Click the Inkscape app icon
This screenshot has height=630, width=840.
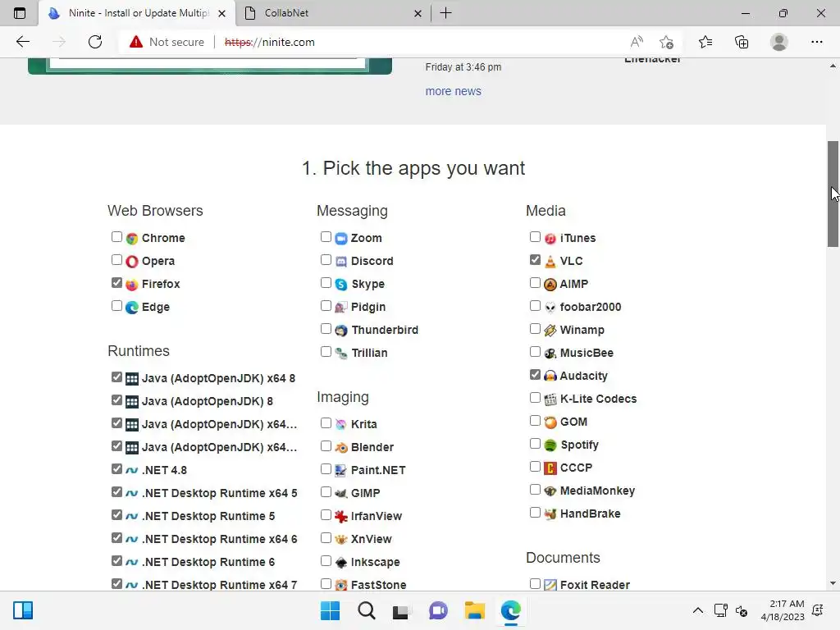point(341,563)
